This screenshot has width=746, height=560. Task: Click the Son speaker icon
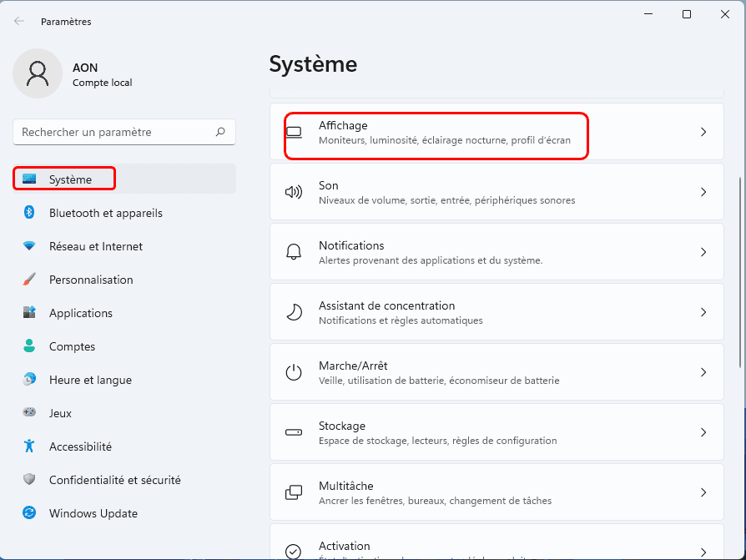pos(294,192)
